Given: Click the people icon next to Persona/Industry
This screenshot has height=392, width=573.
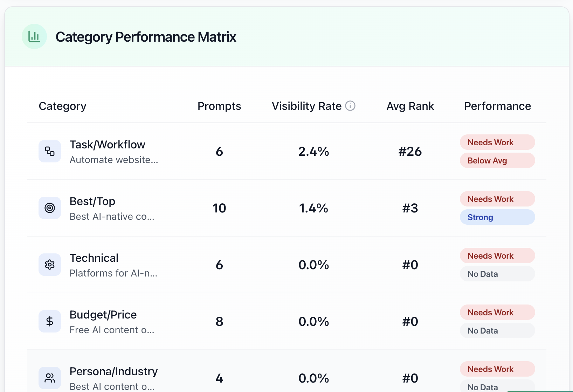Looking at the screenshot, I should point(49,378).
